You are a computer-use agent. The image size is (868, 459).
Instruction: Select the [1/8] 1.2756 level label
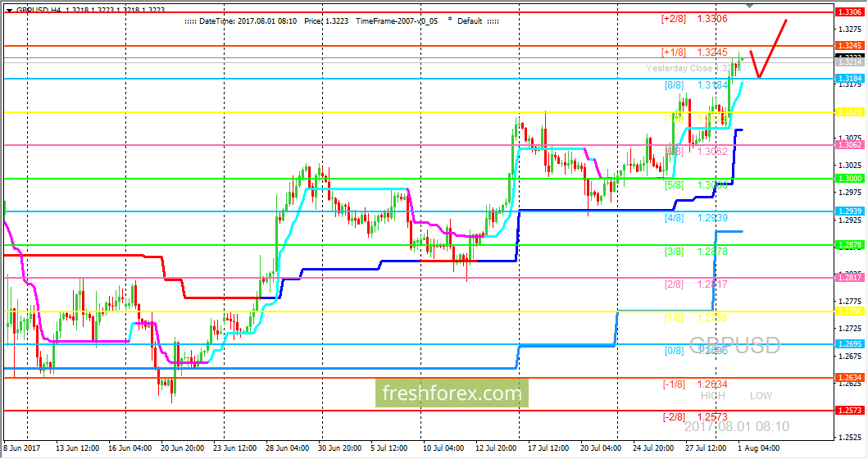click(697, 318)
